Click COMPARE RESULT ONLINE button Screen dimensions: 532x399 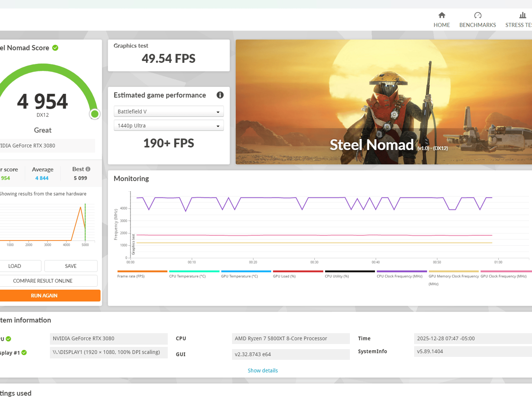click(x=43, y=281)
